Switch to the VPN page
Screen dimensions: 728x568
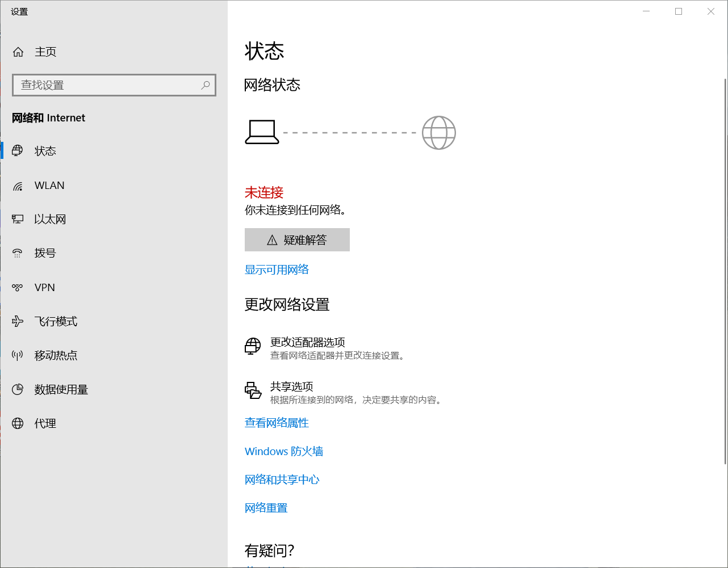click(x=114, y=288)
